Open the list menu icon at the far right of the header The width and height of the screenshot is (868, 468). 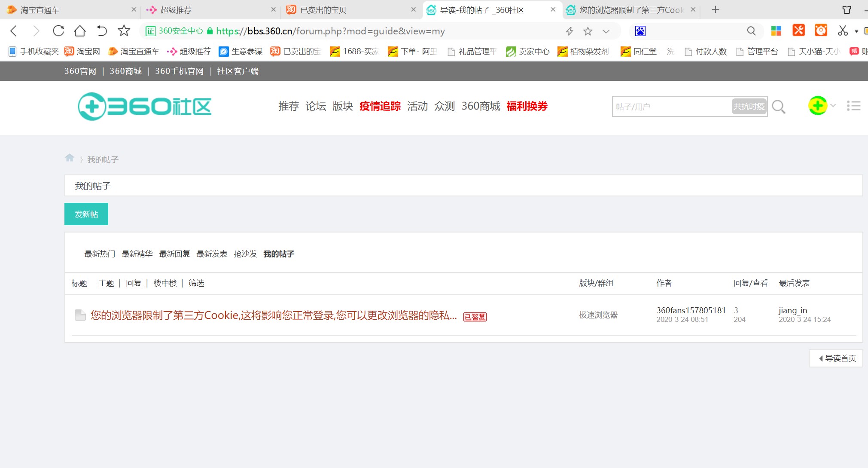pyautogui.click(x=853, y=106)
